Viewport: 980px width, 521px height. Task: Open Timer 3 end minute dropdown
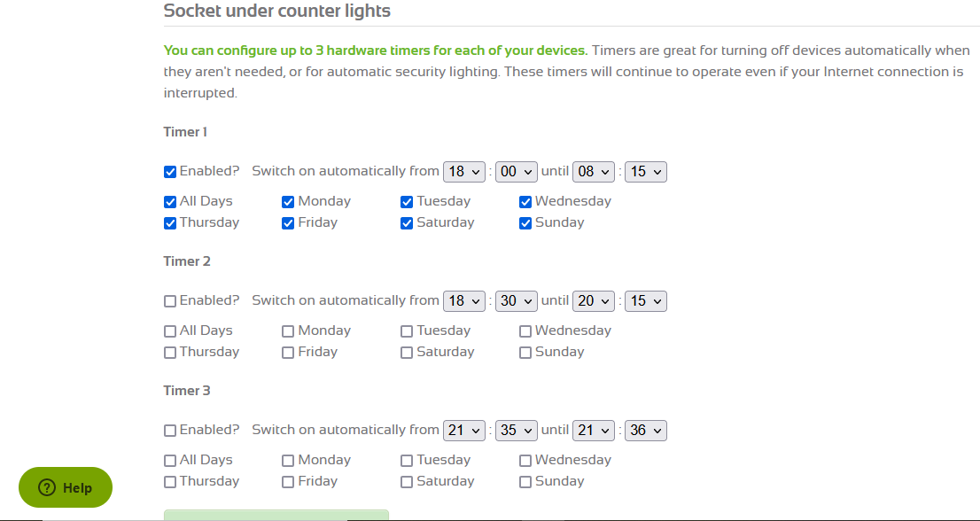coord(646,431)
